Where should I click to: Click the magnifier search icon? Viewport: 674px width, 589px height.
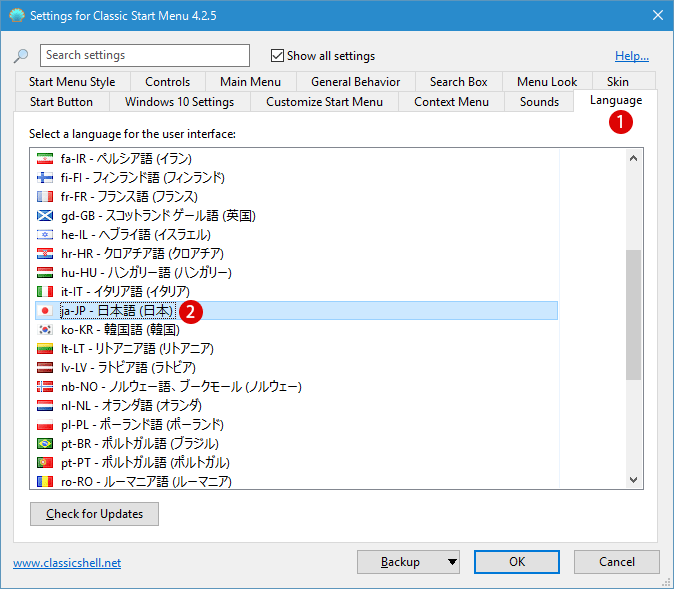[x=21, y=56]
